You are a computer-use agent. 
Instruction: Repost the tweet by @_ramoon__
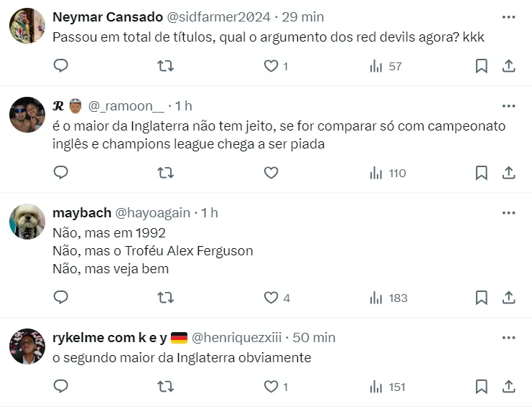point(165,173)
